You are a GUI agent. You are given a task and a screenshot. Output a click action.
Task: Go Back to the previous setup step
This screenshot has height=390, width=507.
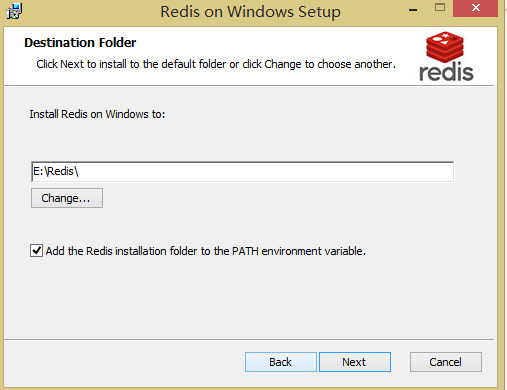[281, 362]
